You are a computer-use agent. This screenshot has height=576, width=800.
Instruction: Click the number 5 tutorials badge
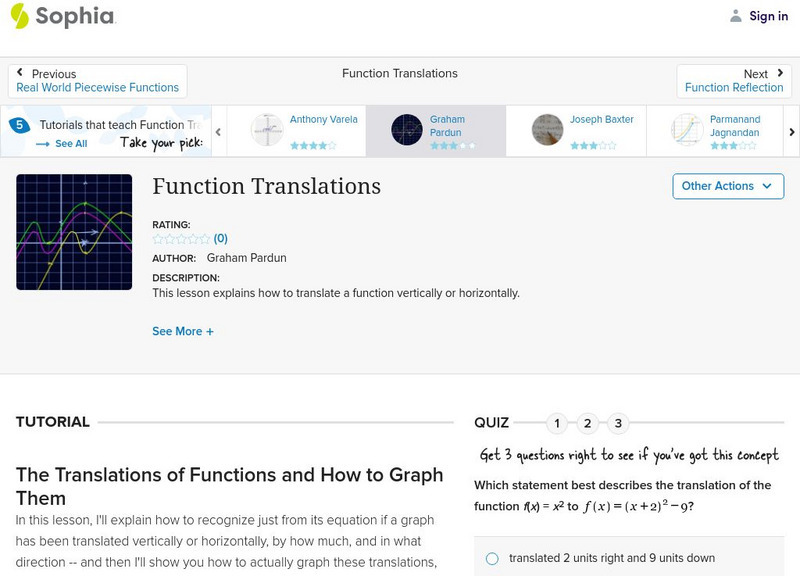pyautogui.click(x=18, y=126)
